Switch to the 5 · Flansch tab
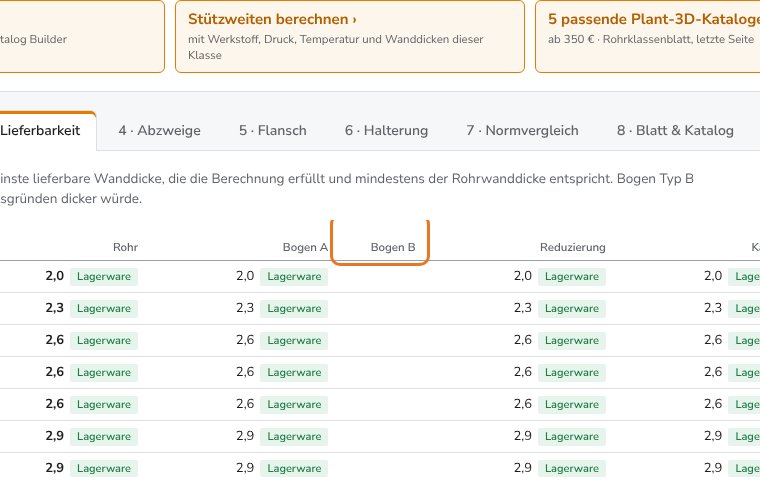This screenshot has width=760, height=480. (273, 130)
